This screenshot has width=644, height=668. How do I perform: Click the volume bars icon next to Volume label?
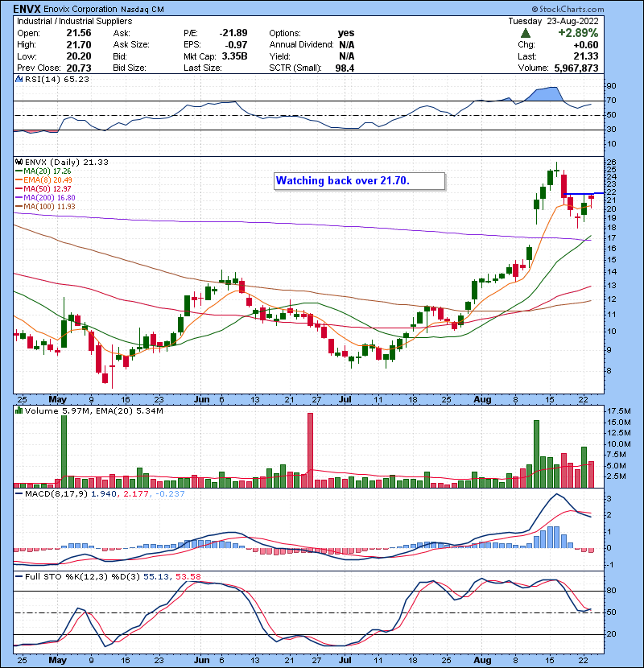click(19, 410)
